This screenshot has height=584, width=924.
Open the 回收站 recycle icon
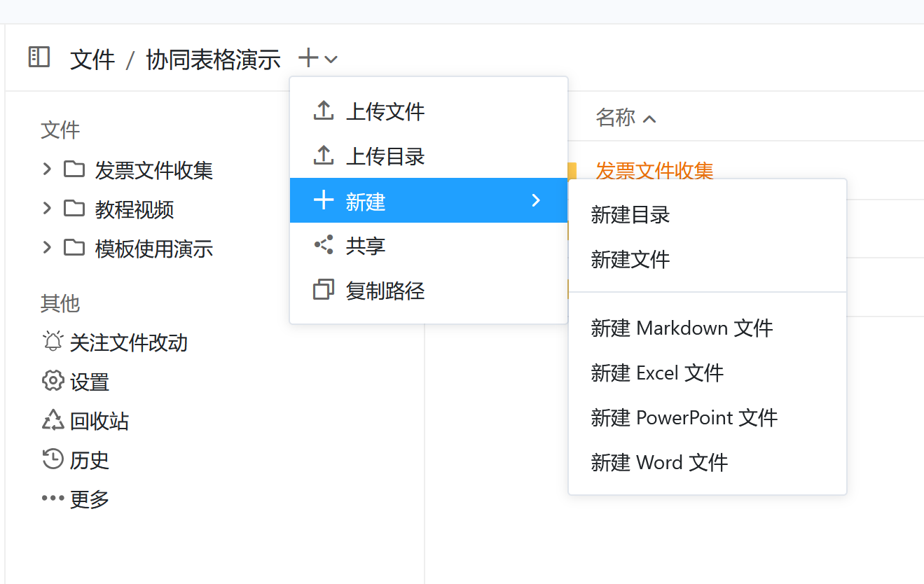pos(53,421)
